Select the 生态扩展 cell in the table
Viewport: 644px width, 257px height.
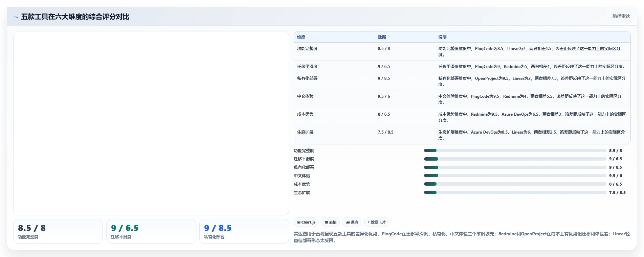(305, 132)
